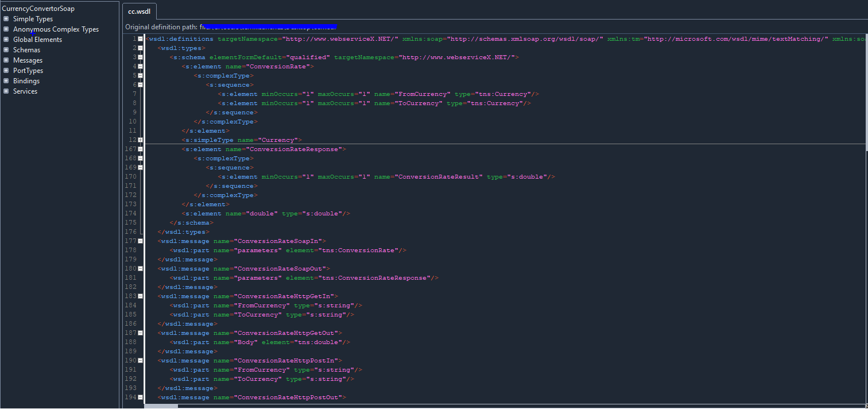Image resolution: width=868 pixels, height=409 pixels.
Task: Click ConversionRateResult text on line 170
Action: coord(438,177)
